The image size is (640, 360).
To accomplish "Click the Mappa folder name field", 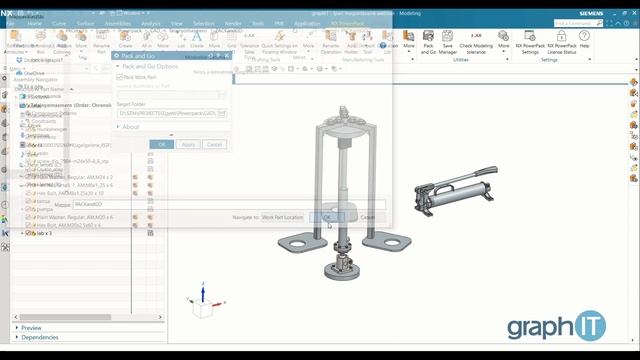I will coord(229,204).
